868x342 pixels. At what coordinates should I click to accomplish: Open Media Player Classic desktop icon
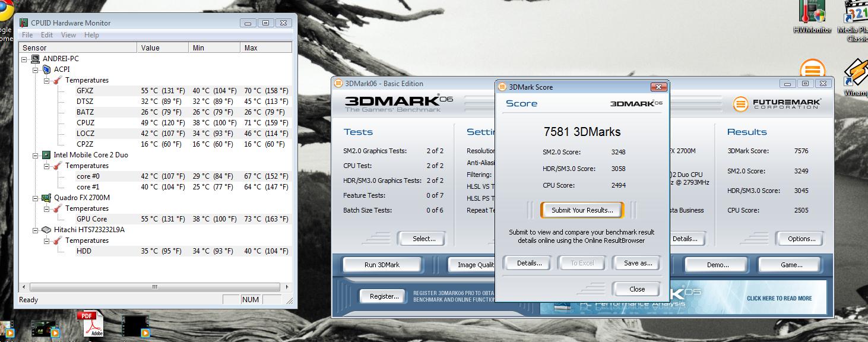tap(856, 21)
